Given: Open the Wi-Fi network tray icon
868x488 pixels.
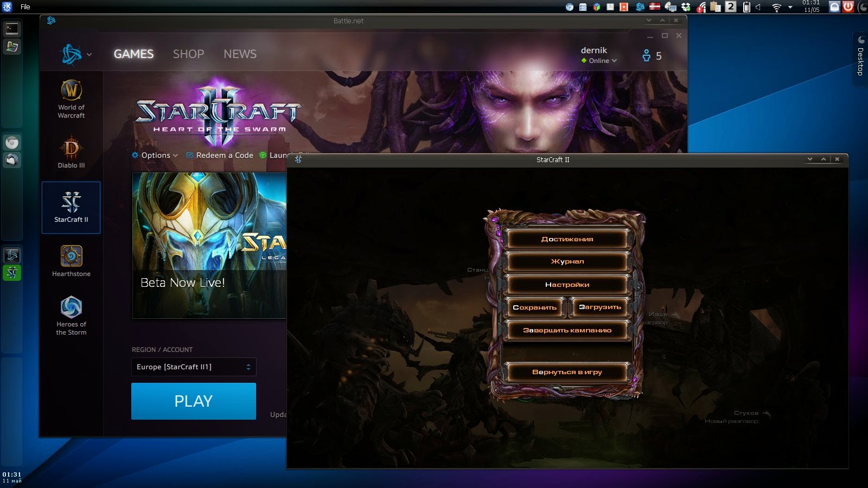Looking at the screenshot, I should pyautogui.click(x=776, y=7).
